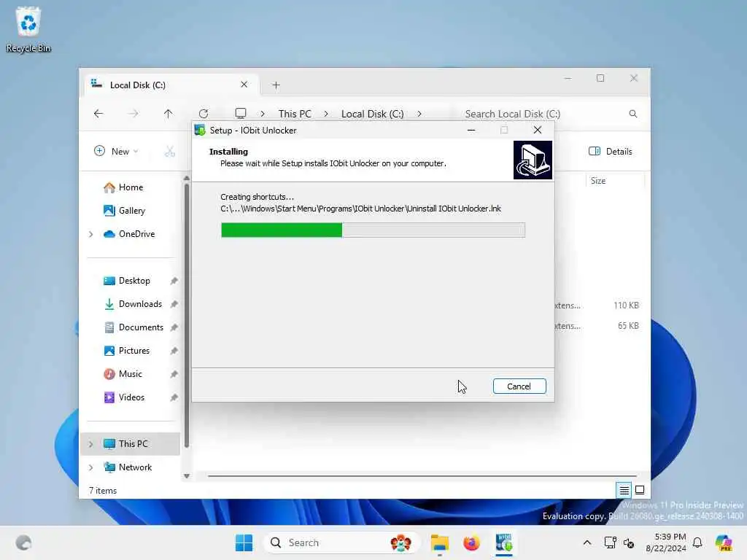Cancel the IObit Unlocker installation
747x560 pixels.
click(519, 386)
